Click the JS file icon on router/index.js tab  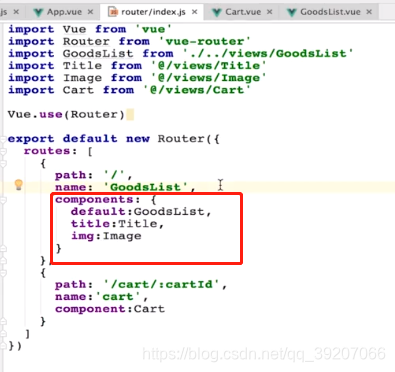(x=113, y=12)
